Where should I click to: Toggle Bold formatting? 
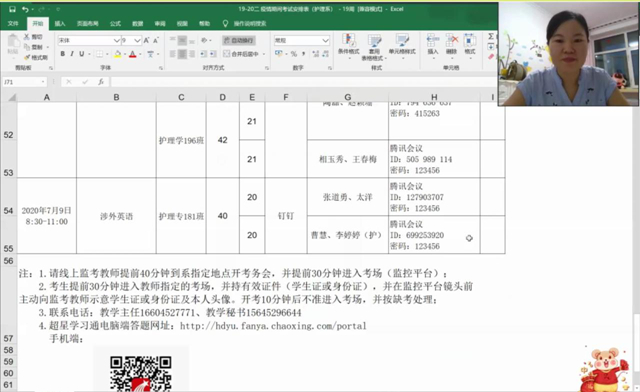click(x=62, y=54)
